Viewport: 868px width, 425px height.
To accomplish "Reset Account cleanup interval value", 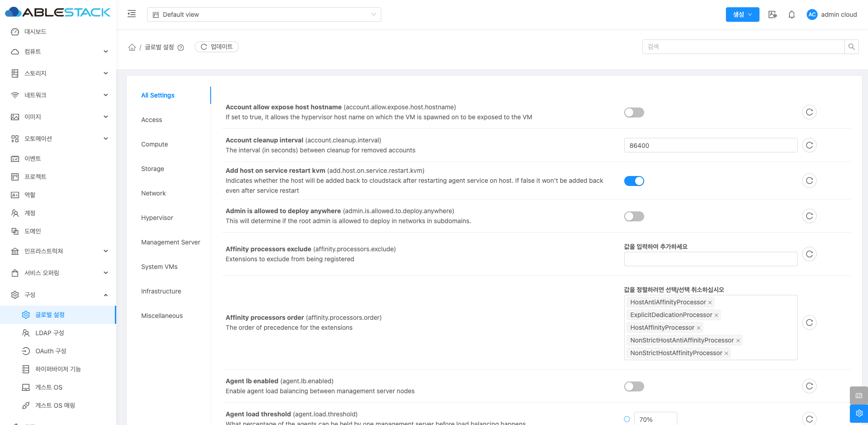I will click(x=809, y=145).
